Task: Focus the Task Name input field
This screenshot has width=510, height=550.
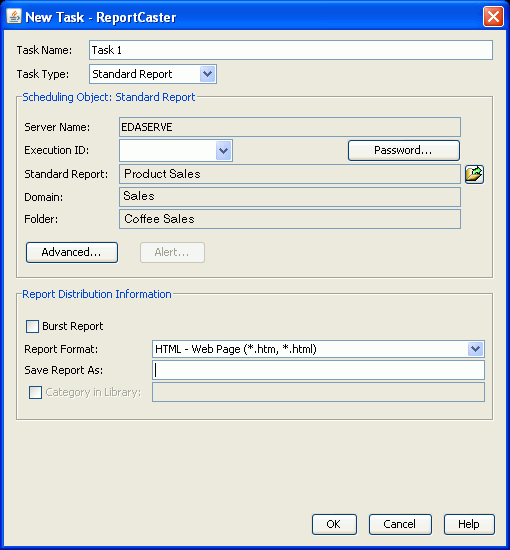Action: (291, 50)
